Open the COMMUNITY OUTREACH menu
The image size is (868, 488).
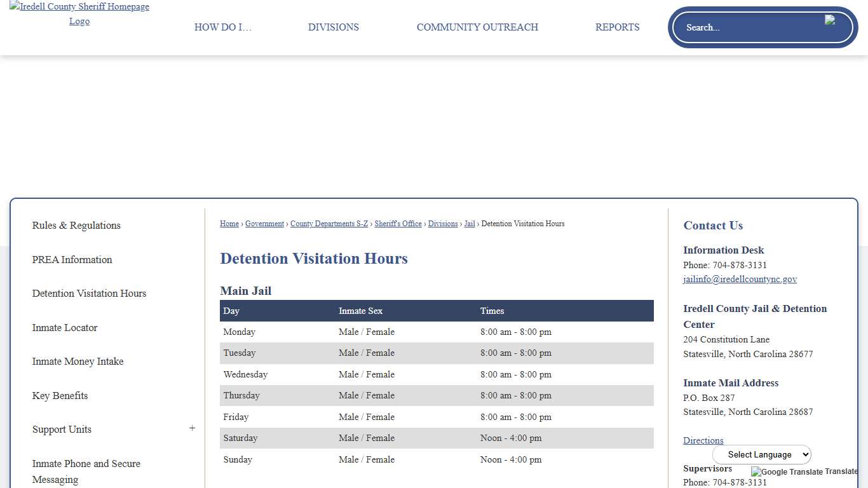tap(477, 27)
